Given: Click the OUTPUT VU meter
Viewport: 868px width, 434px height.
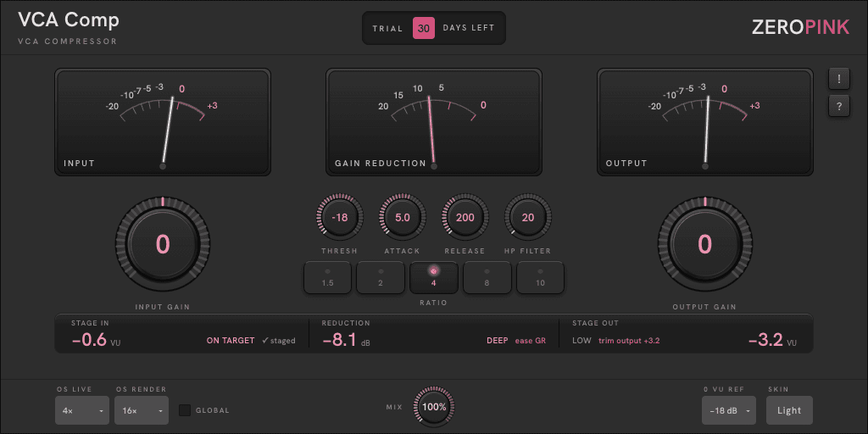Looking at the screenshot, I should (x=704, y=122).
